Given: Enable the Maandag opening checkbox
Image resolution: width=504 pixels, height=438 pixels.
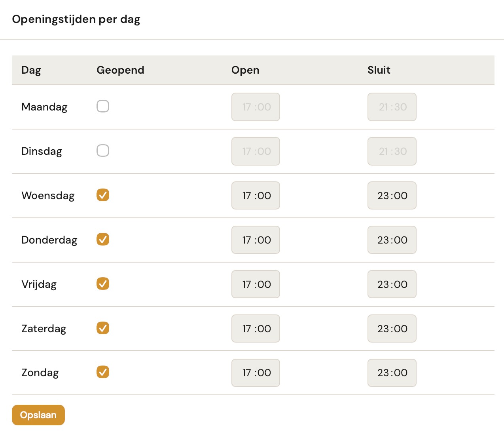Looking at the screenshot, I should [102, 106].
